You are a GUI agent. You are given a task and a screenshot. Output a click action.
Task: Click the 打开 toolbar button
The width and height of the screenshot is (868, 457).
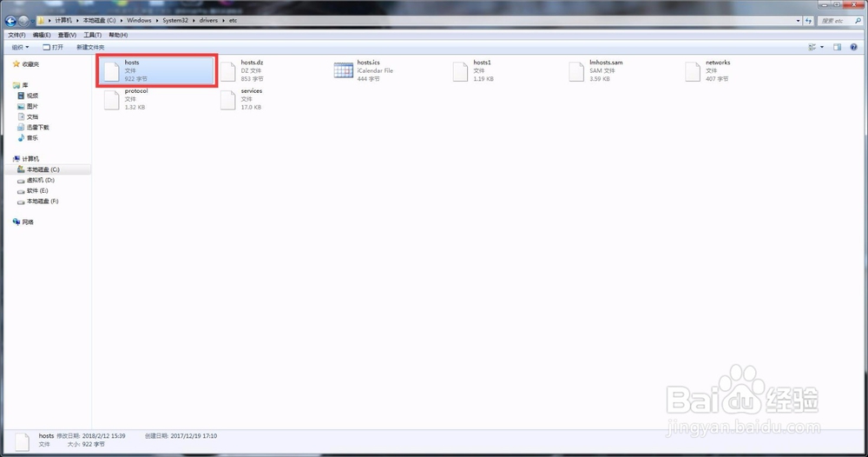pos(53,47)
